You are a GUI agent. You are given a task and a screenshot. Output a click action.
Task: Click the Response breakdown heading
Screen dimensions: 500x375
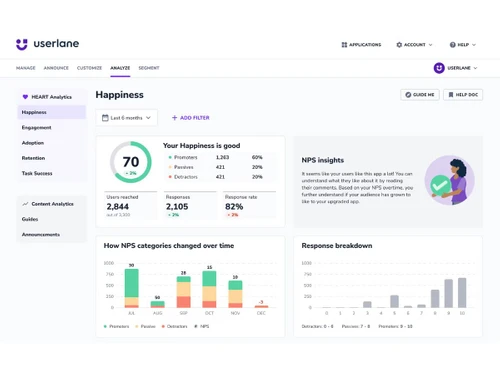point(337,246)
